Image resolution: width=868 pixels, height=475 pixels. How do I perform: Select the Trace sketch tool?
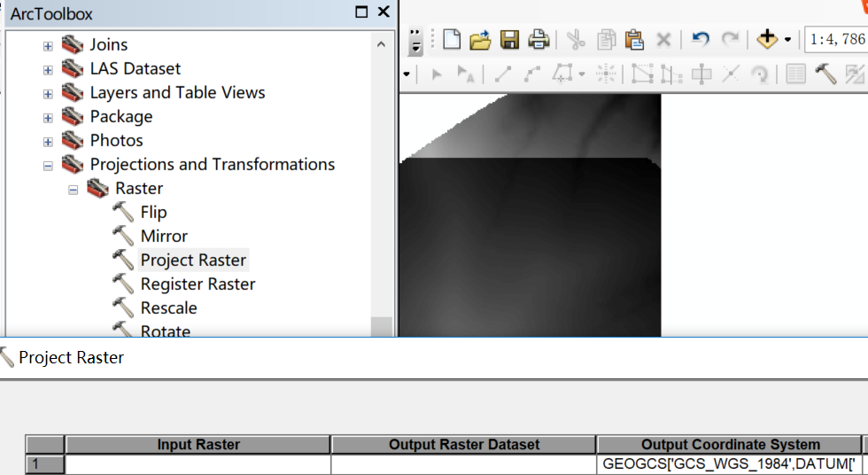click(562, 74)
